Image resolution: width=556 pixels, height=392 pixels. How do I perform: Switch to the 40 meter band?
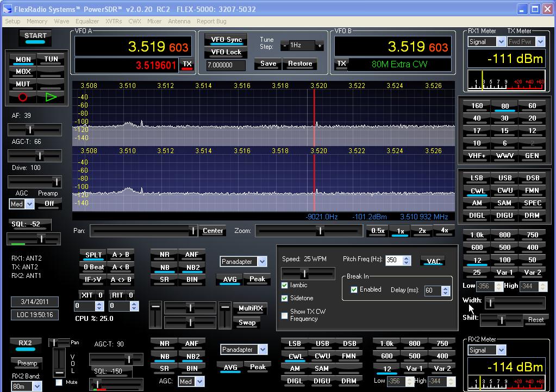coord(476,118)
